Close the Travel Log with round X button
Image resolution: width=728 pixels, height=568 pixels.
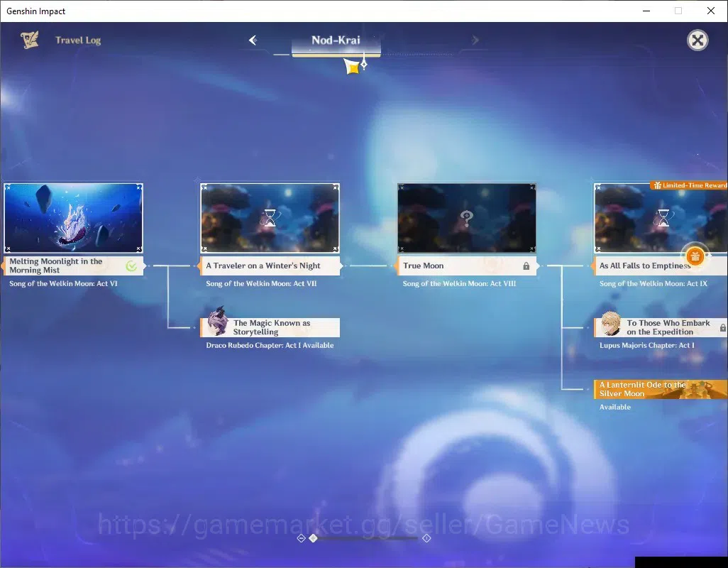[x=697, y=40]
